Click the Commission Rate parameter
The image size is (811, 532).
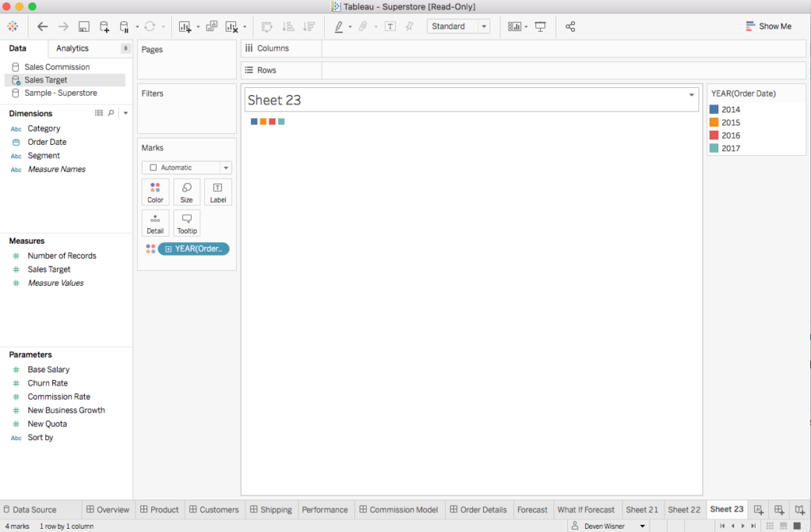(x=59, y=397)
